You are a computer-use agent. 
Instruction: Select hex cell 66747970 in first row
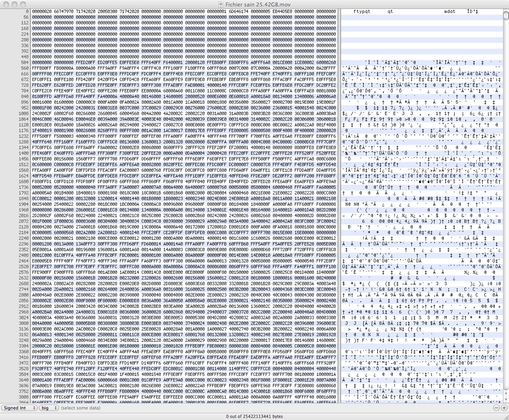pos(63,11)
